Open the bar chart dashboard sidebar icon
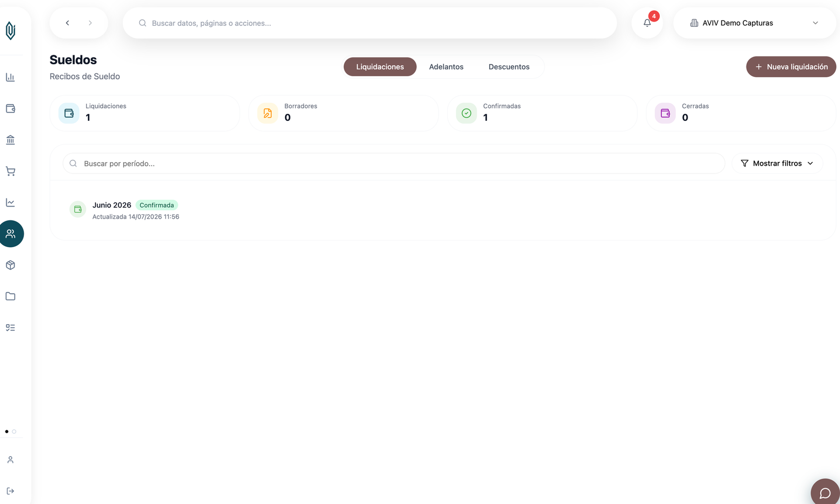The width and height of the screenshot is (840, 504). click(x=10, y=77)
